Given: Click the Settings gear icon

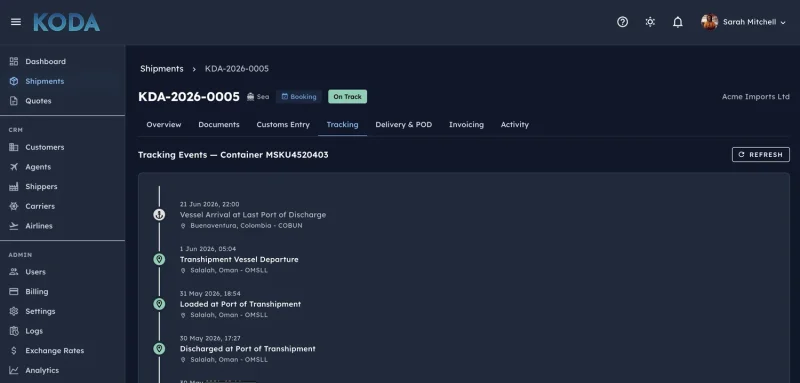Looking at the screenshot, I should click(14, 311).
